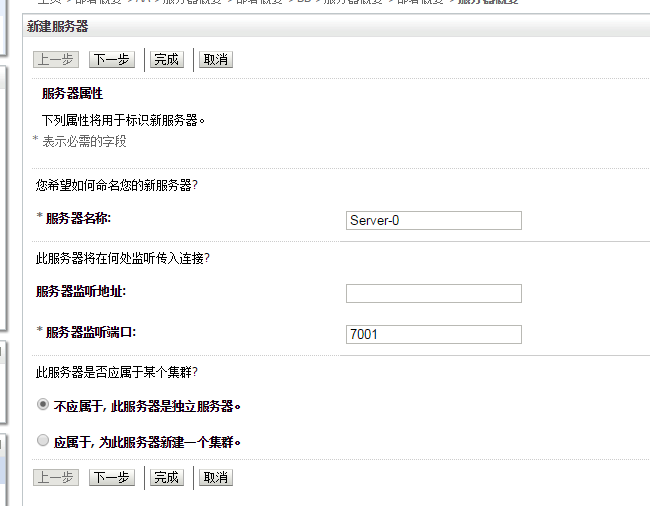Screen dimensions: 650x506
Task: Click the 服务器监听地址 field label
Action: tap(81, 292)
